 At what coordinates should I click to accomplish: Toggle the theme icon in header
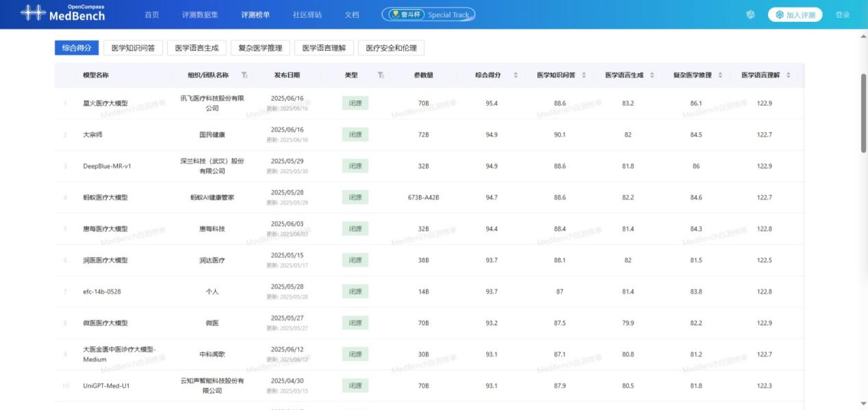(x=750, y=15)
